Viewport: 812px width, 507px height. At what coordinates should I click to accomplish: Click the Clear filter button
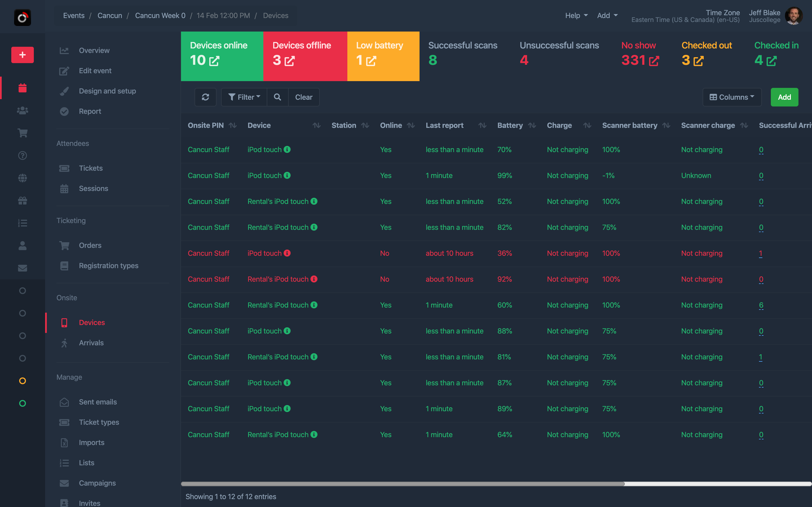click(x=303, y=97)
